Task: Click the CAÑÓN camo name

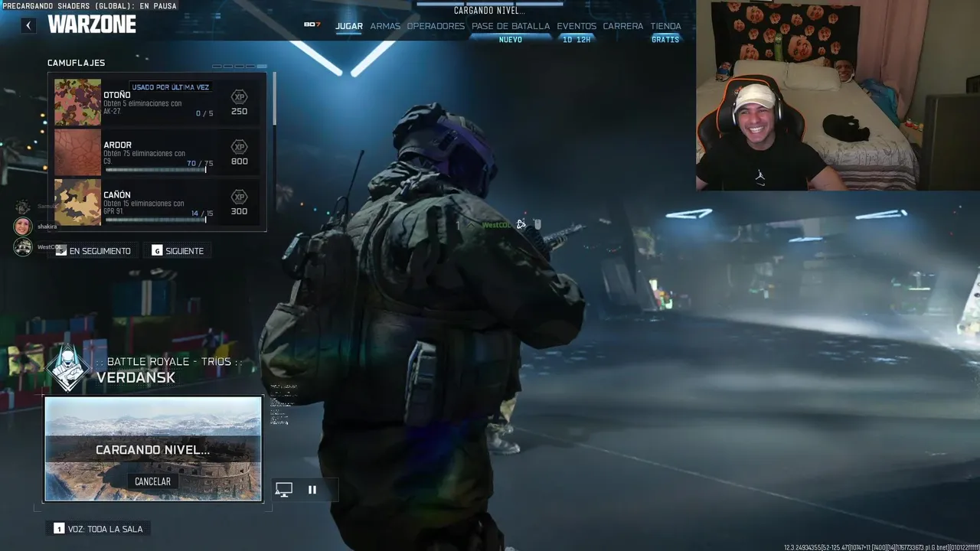Action: [117, 194]
